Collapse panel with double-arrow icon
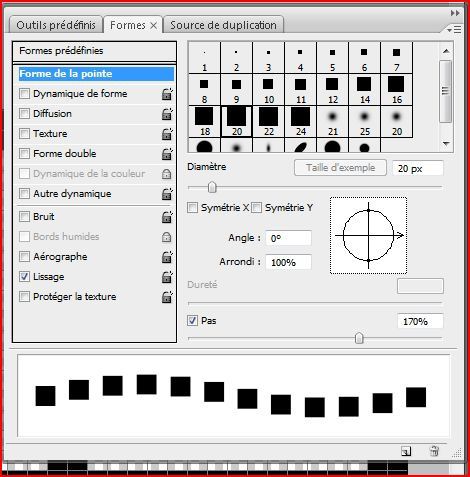The image size is (470, 477). click(455, 13)
